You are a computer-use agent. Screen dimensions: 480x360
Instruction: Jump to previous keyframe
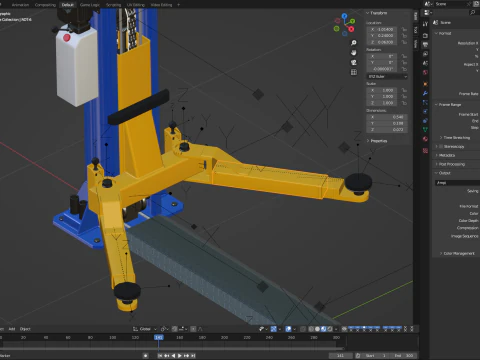166,356
